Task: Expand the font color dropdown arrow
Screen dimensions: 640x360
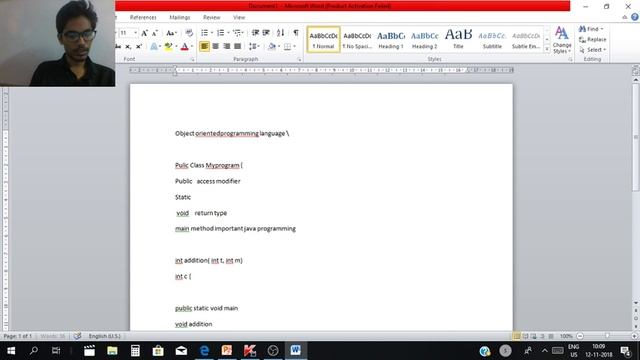Action: tap(192, 47)
